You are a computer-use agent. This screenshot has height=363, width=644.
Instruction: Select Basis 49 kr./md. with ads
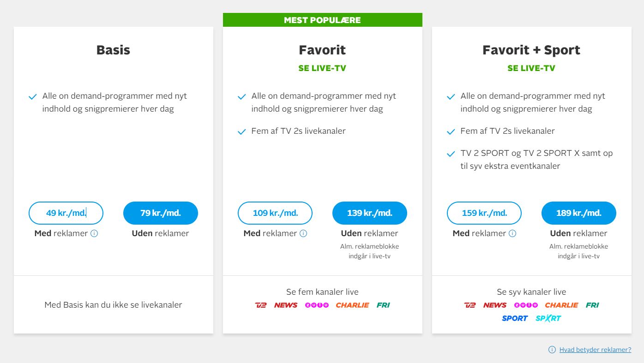66,213
